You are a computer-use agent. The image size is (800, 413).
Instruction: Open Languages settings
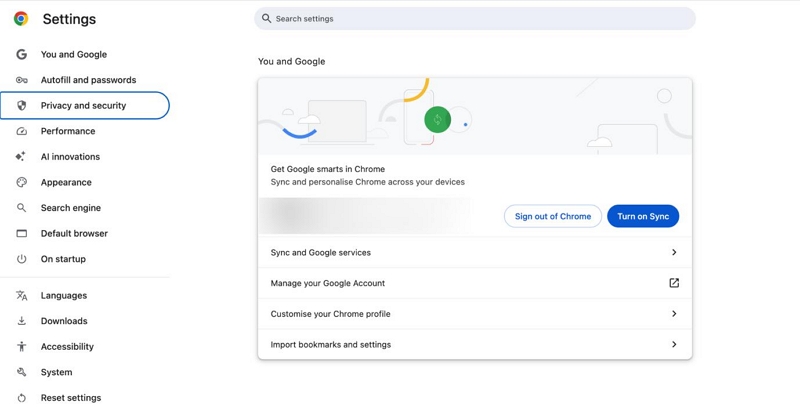click(85, 296)
